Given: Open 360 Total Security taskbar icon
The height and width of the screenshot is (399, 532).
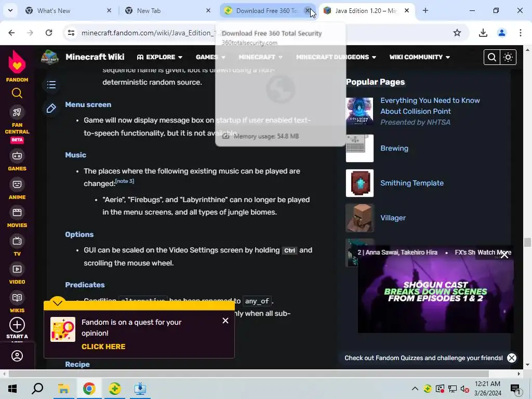Looking at the screenshot, I should [115, 389].
